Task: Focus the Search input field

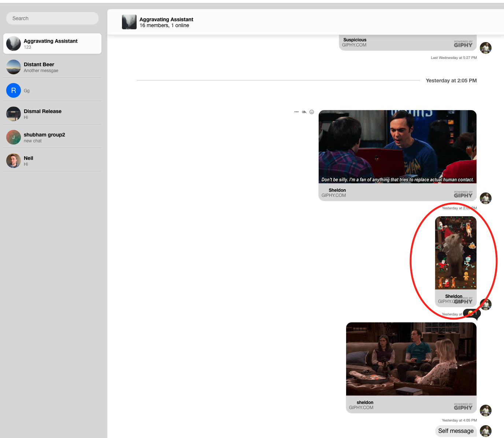Action: click(52, 18)
